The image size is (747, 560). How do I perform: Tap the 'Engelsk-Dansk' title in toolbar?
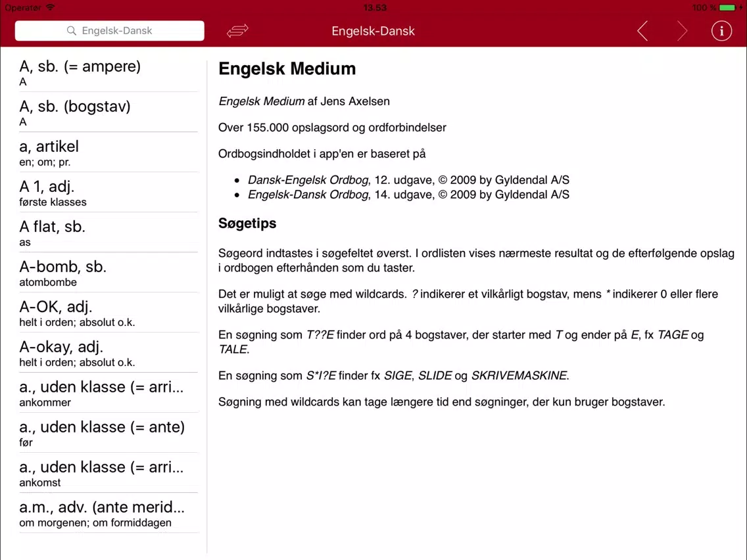[x=373, y=32]
